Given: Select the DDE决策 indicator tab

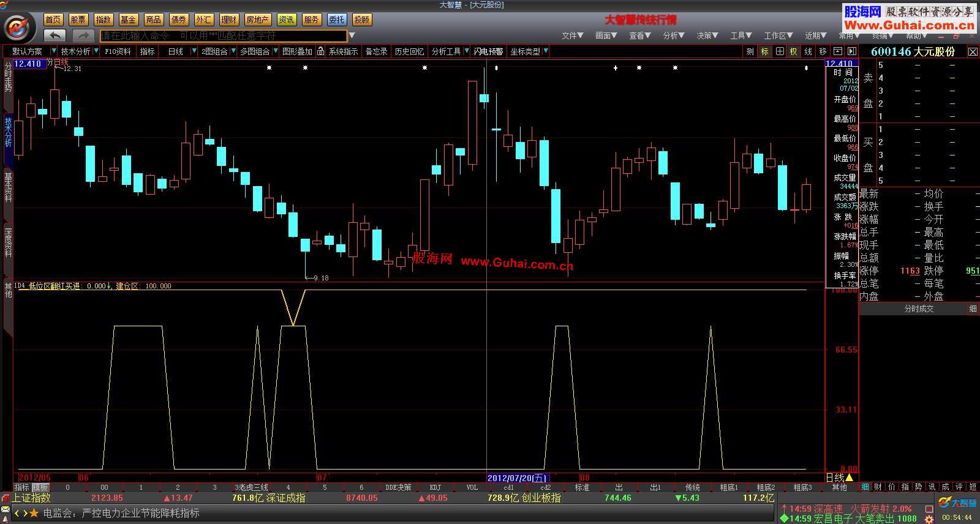Looking at the screenshot, I should click(398, 487).
